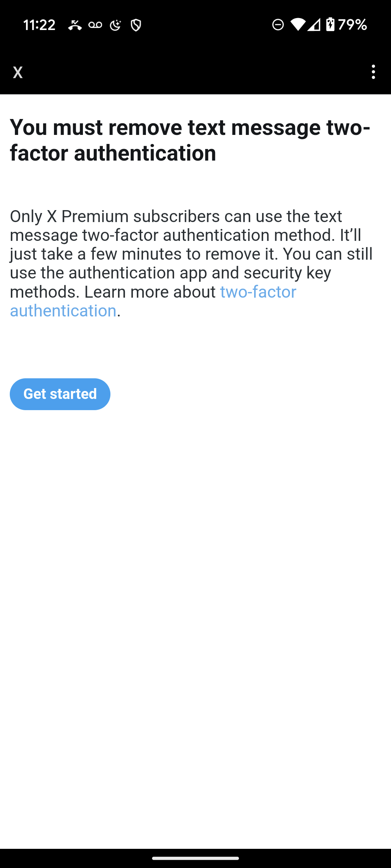Image resolution: width=391 pixels, height=868 pixels.
Task: Tap the 11:22 clock in status bar
Action: 39,25
